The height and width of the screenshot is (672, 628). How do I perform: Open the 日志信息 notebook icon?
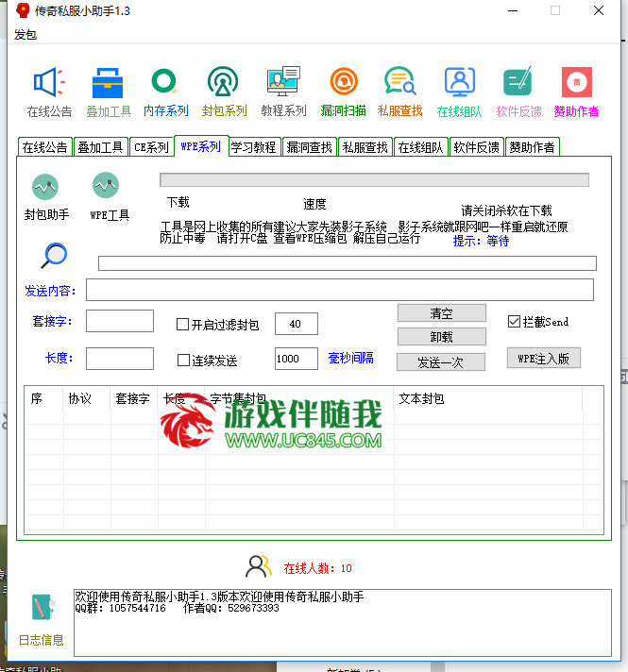(x=43, y=607)
